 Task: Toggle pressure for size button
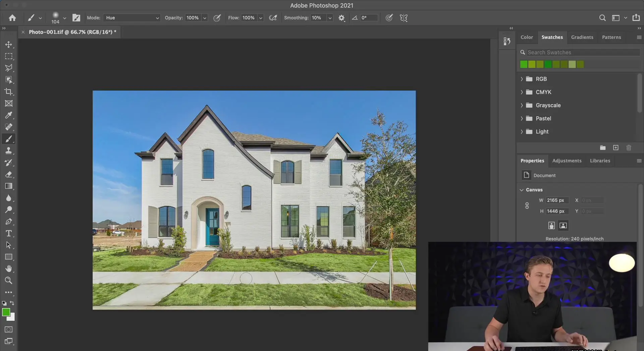click(x=389, y=18)
